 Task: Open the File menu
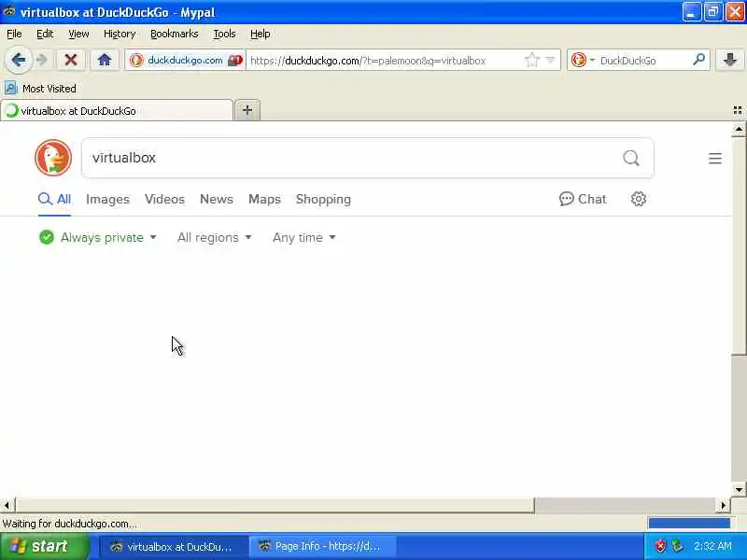14,34
